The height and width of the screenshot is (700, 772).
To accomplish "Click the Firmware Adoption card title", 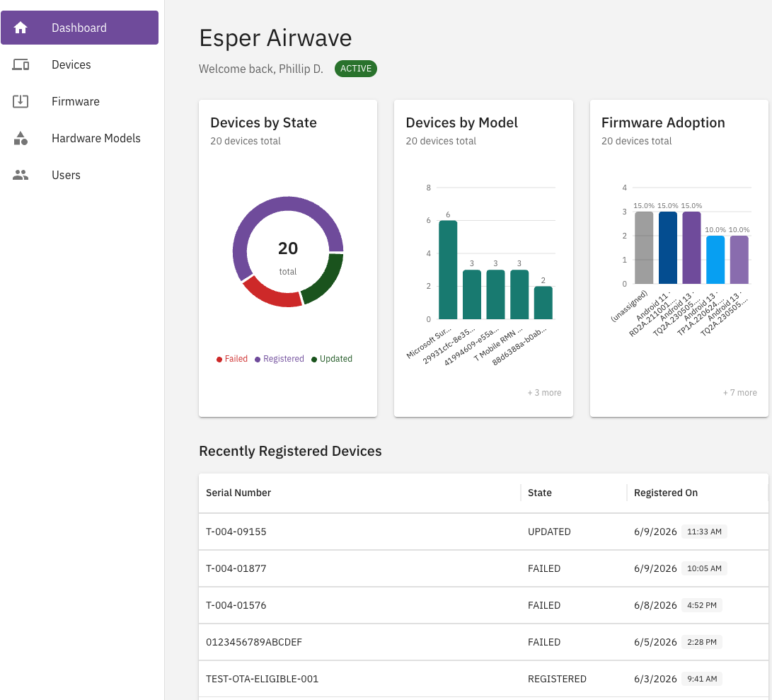I will [663, 122].
